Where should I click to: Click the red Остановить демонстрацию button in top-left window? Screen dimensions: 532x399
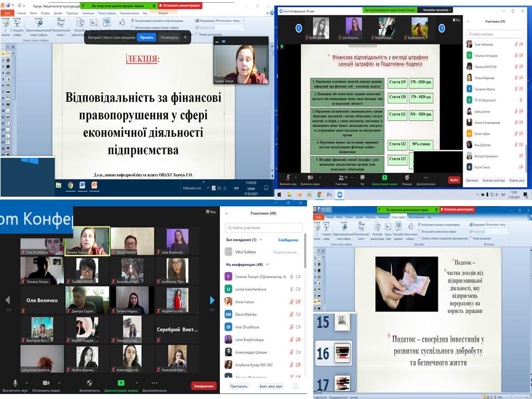click(x=180, y=6)
